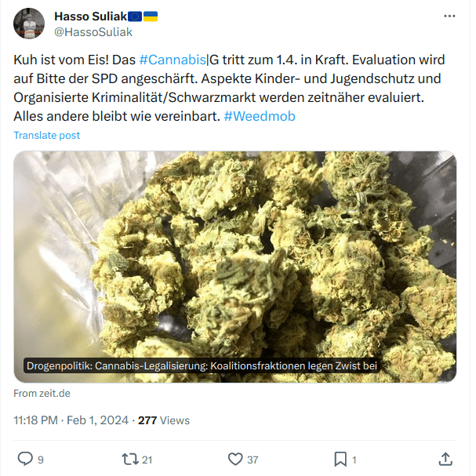This screenshot has height=476, width=476.
Task: Open Hasso Suliak's profile avatar
Action: 29,24
